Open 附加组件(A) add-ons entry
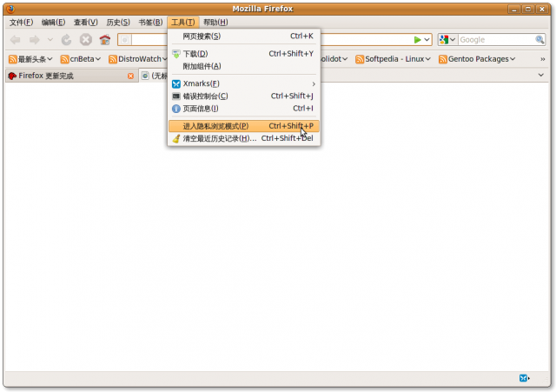The width and height of the screenshot is (556, 392). tap(244, 66)
